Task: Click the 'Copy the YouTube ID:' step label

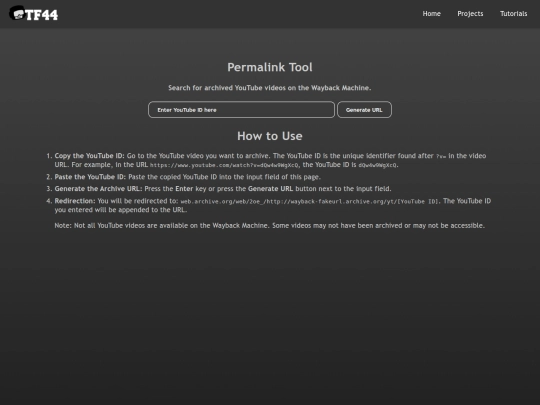Action: point(89,156)
